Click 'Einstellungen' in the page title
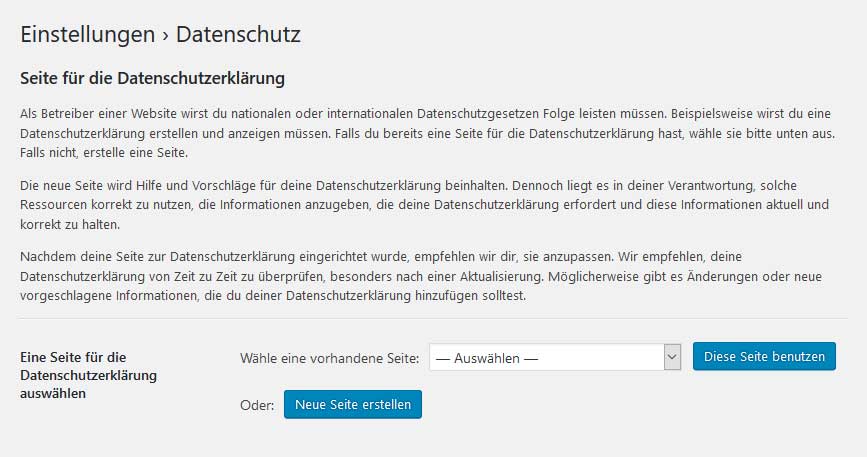 (x=87, y=34)
